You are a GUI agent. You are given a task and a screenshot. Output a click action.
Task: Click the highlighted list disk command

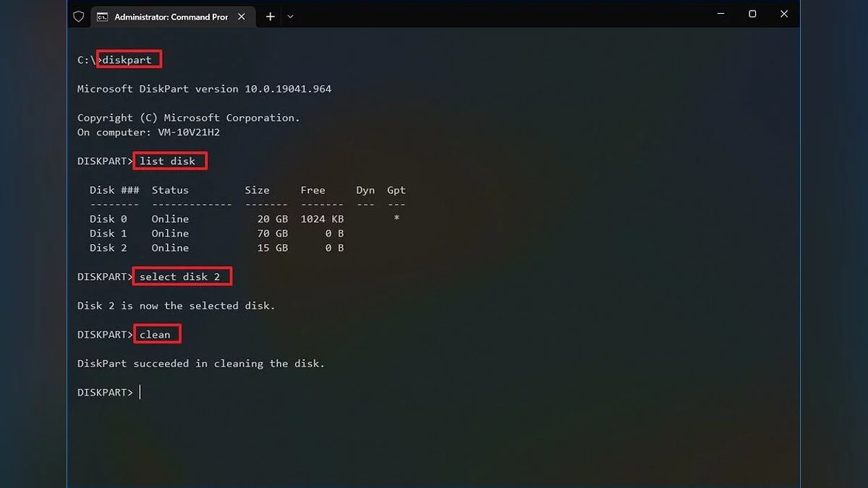(170, 161)
